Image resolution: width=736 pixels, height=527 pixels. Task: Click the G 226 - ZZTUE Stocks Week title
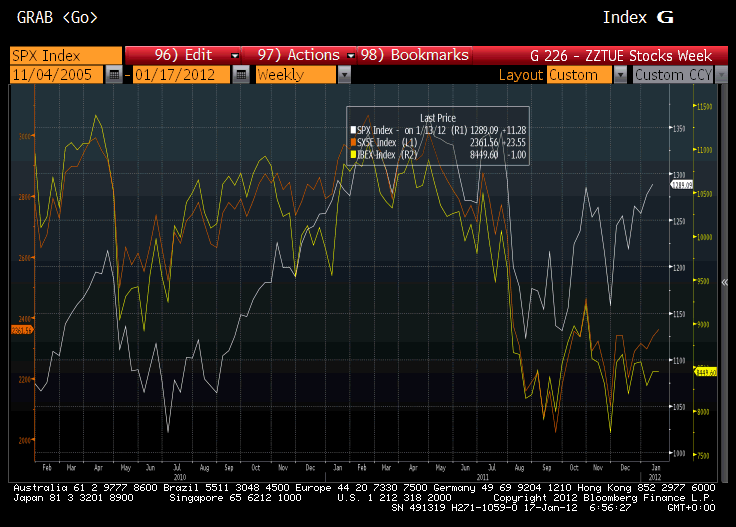click(621, 56)
